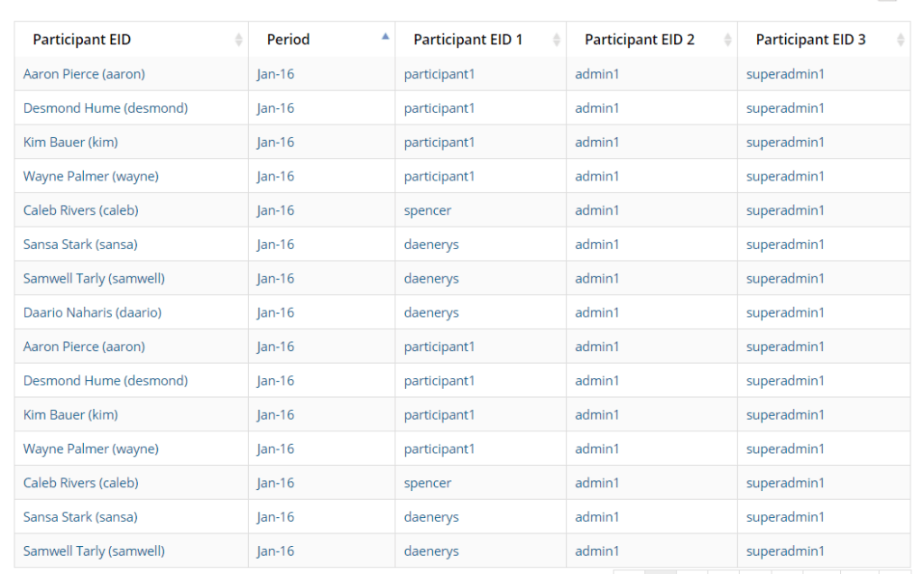Click admin1 in first Aaron Pierce row

click(597, 74)
